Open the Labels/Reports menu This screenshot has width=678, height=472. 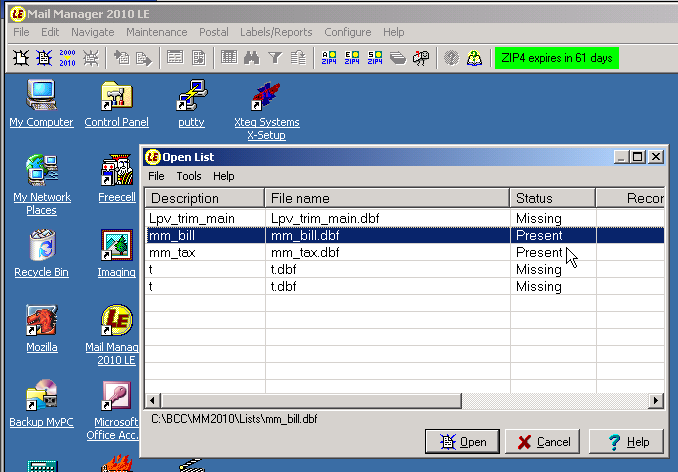276,32
